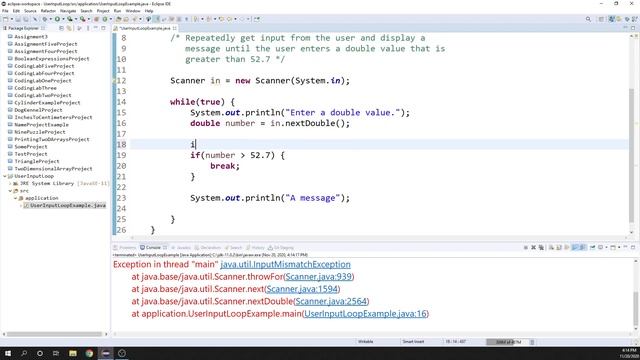Click the External Tools toolbar icon
This screenshot has height=360, width=640.
(83, 19)
